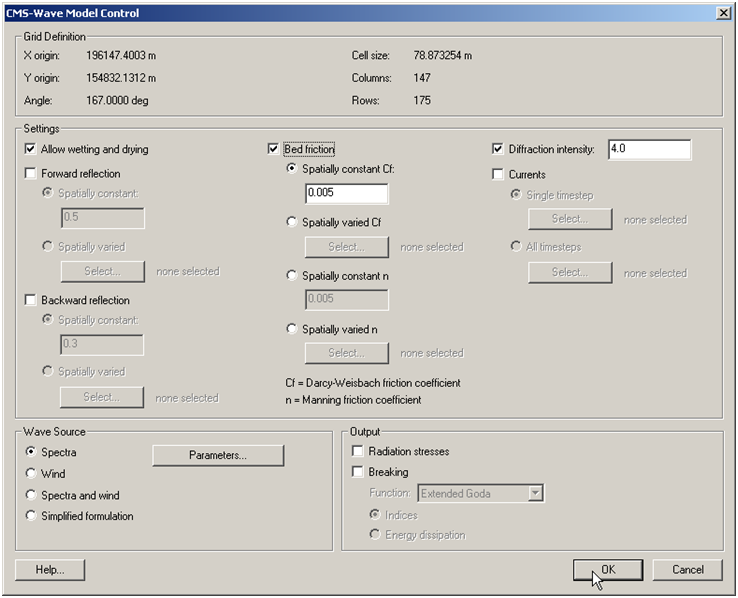
Task: Toggle Diffraction intensity checkbox
Action: pyautogui.click(x=497, y=149)
